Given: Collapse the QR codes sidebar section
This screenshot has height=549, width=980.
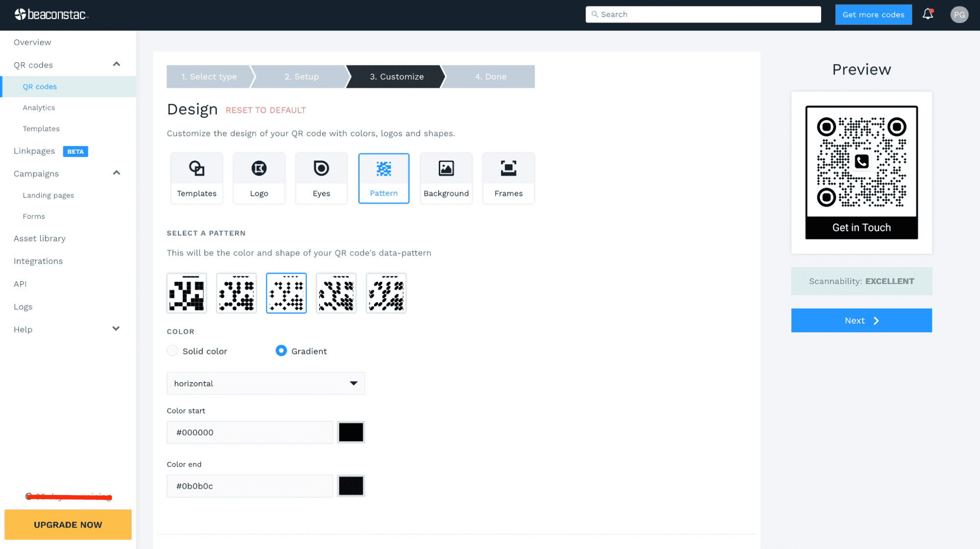Looking at the screenshot, I should click(x=116, y=64).
